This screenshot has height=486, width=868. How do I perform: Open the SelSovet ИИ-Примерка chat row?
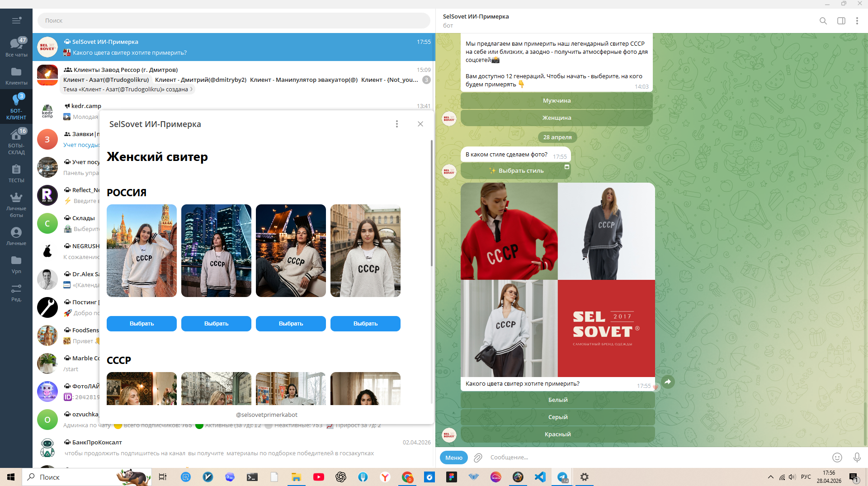(x=234, y=47)
